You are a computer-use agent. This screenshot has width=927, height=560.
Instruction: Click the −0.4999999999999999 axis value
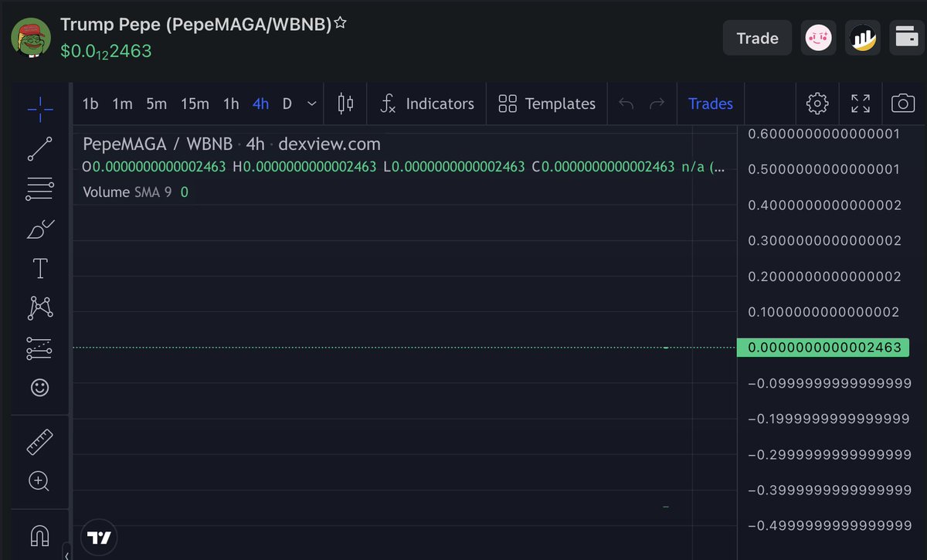[830, 525]
